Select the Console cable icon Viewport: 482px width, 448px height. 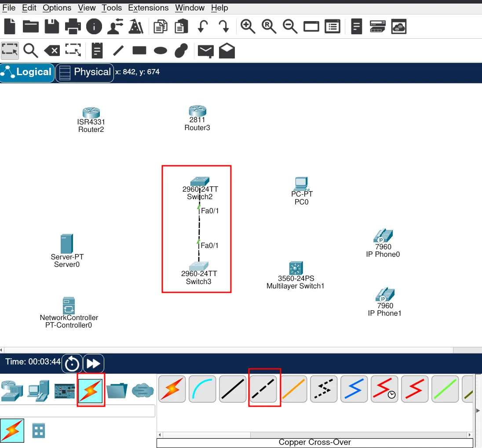[203, 389]
